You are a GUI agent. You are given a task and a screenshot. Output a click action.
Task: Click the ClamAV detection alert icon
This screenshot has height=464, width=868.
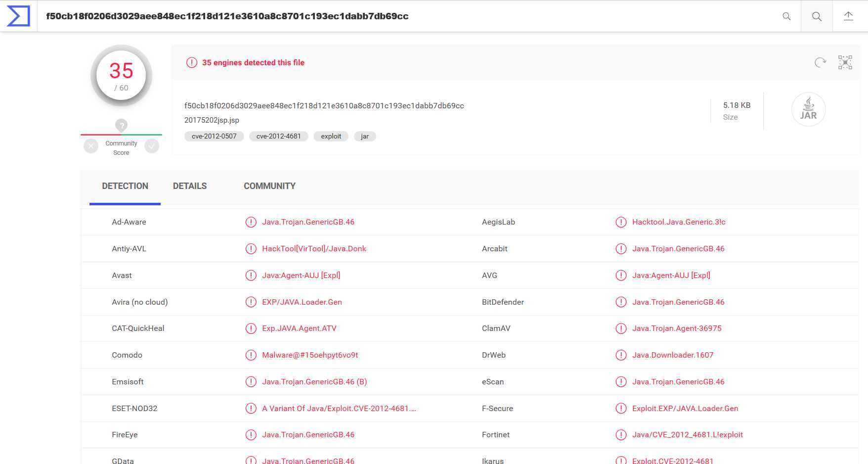coord(621,328)
